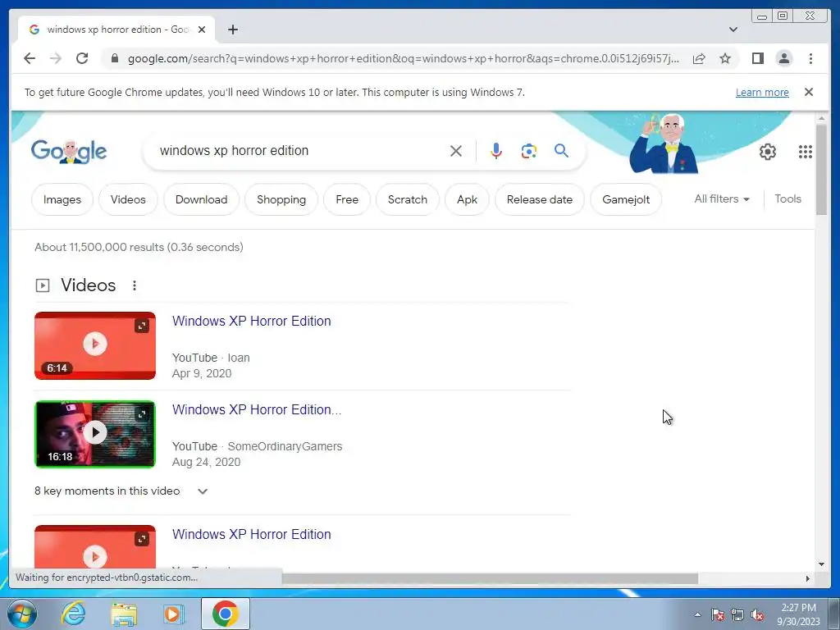Click the muted volume tray icon
Image resolution: width=840 pixels, height=630 pixels.
click(x=757, y=614)
